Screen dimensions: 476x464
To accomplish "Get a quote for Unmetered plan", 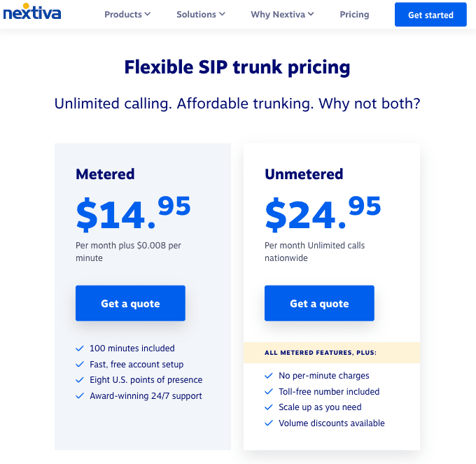I will [x=319, y=304].
